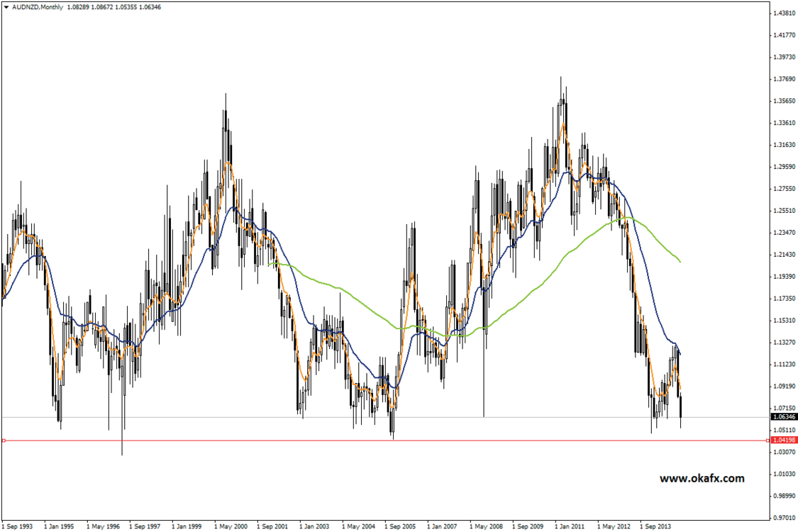Click the 1 May 2000 date label
Image resolution: width=798 pixels, height=532 pixels.
(231, 526)
